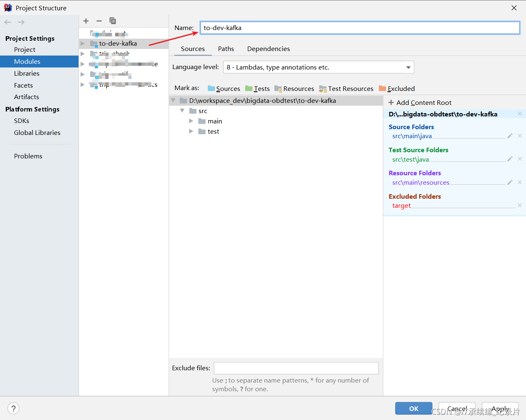Open Global Libraries settings

[x=37, y=132]
